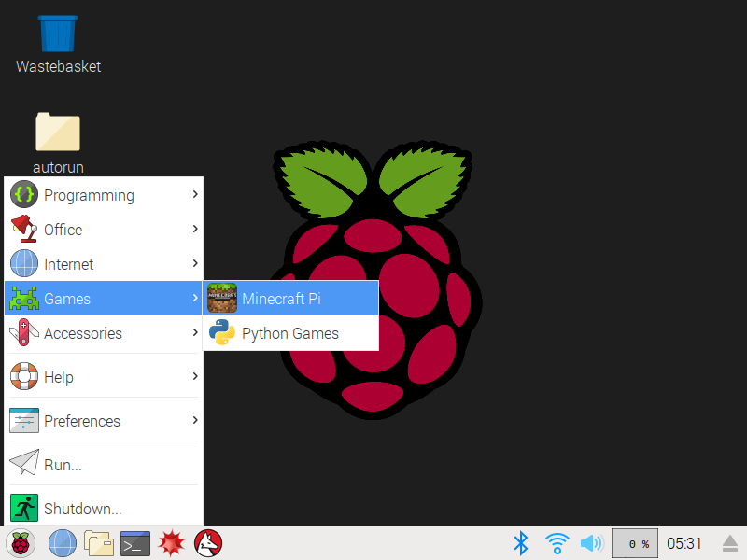Click the Preferences sliders icon
Viewport: 747px width, 560px height.
tap(24, 421)
